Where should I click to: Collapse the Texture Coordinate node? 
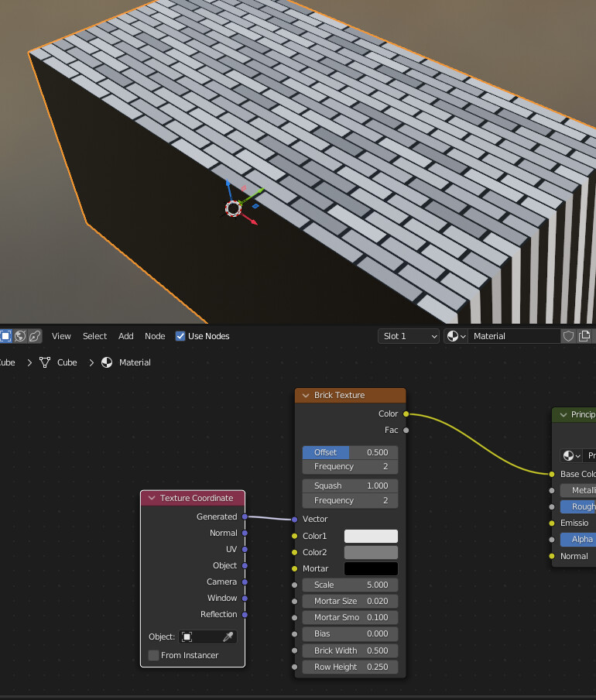152,498
